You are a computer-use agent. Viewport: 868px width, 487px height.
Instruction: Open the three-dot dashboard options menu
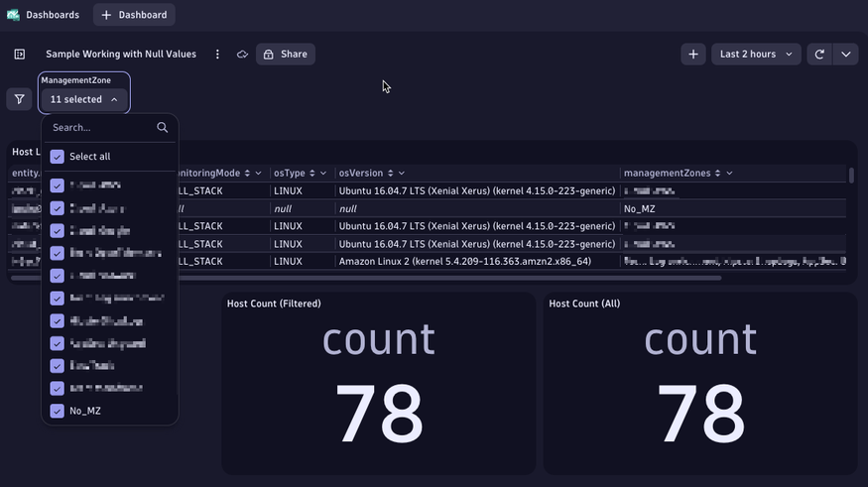point(217,55)
